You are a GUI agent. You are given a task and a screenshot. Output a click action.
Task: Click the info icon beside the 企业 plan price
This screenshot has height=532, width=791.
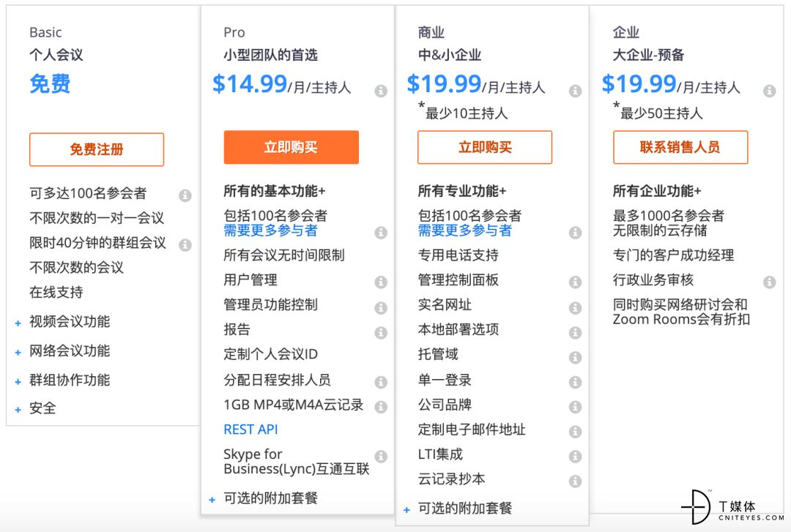(x=769, y=91)
